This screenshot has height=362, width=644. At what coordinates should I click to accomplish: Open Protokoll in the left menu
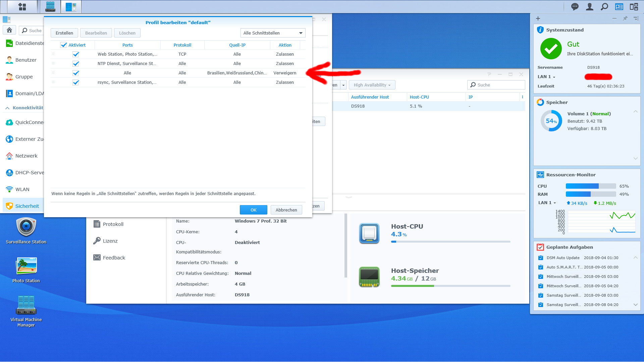pyautogui.click(x=113, y=224)
